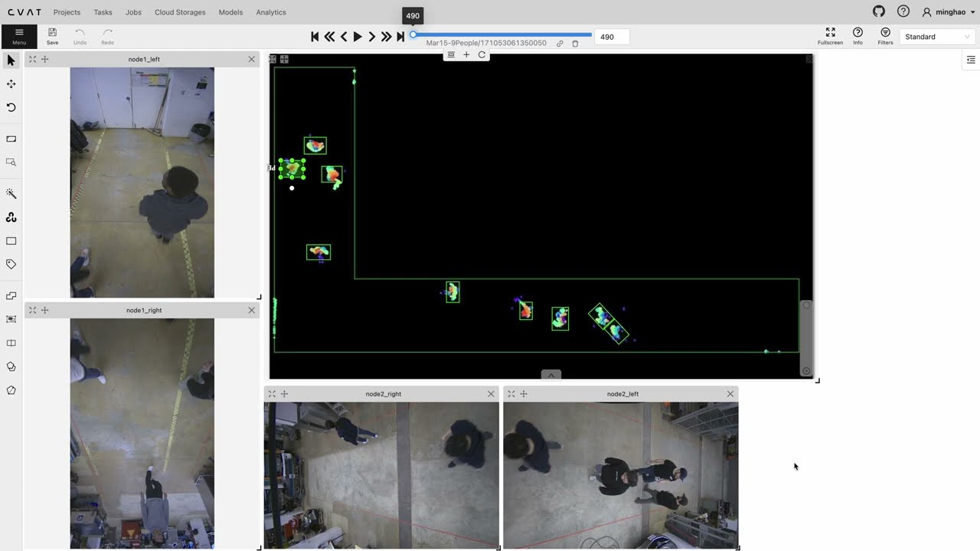Go to the last frame
This screenshot has height=551, width=980.
click(400, 37)
